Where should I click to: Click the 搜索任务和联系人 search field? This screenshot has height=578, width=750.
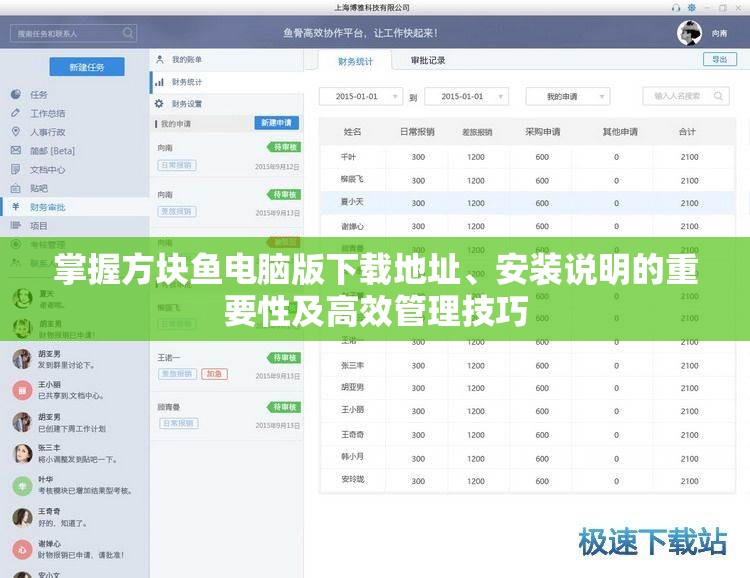[x=73, y=33]
